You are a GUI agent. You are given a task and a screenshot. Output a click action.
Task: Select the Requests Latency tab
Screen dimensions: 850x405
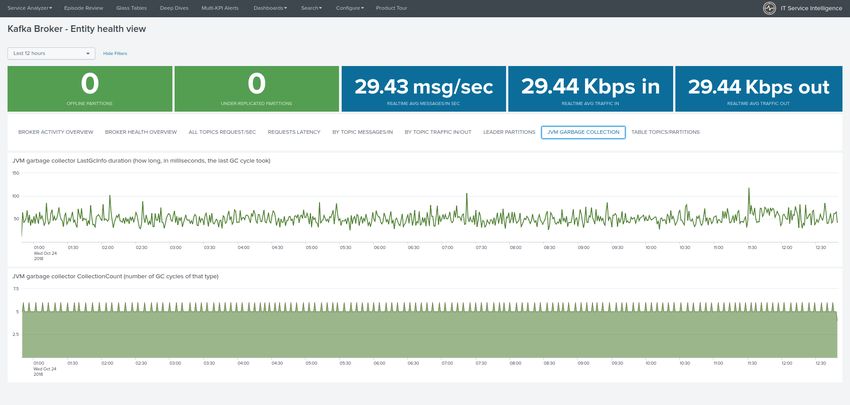294,132
